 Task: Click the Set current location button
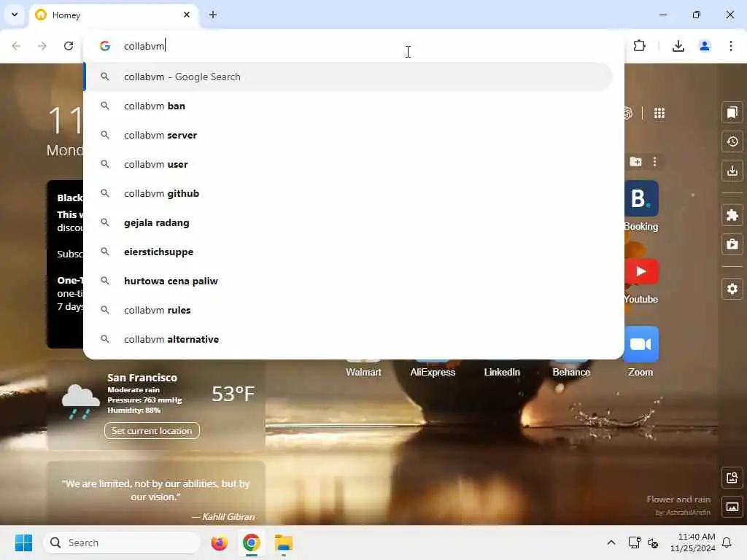point(152,430)
